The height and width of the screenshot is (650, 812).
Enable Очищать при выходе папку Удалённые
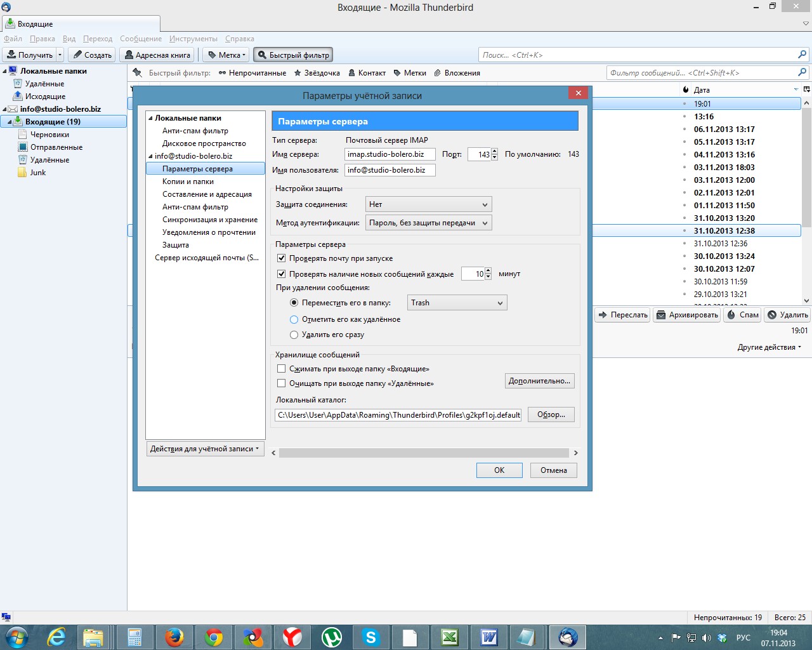pos(282,383)
